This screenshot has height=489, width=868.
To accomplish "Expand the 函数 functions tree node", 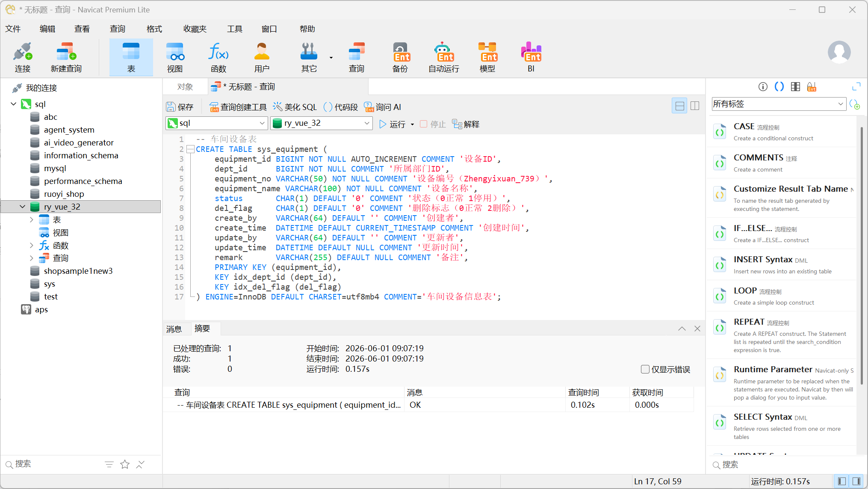I will coord(31,245).
